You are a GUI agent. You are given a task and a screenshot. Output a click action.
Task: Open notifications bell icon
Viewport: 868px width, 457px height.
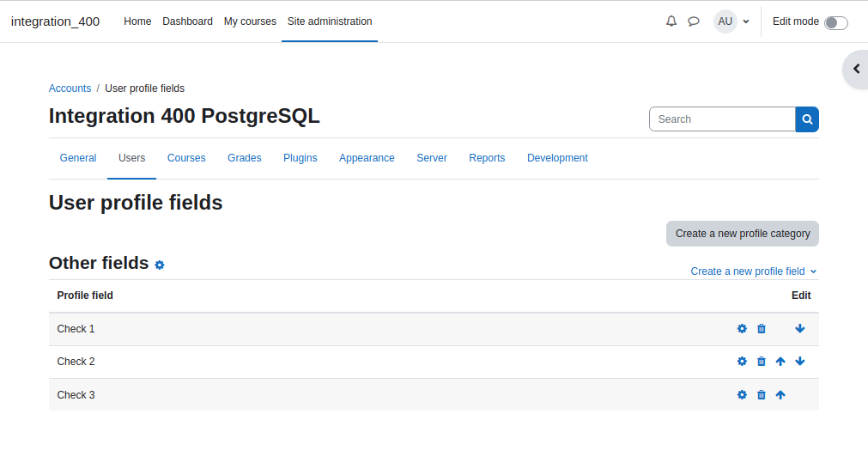(671, 21)
